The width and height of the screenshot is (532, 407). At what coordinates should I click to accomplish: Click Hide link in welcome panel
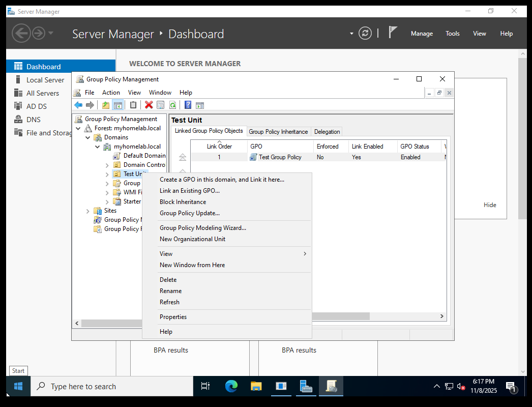tap(490, 205)
